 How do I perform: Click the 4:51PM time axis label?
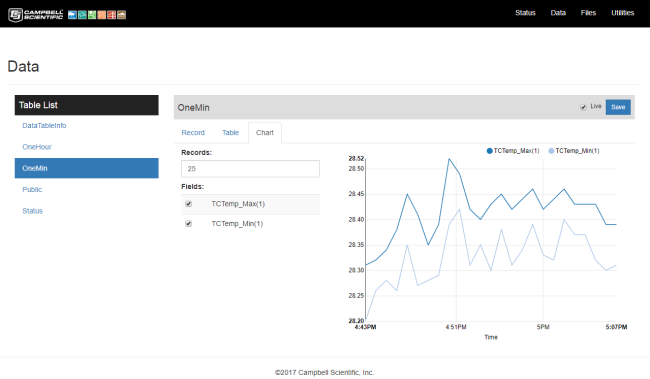456,327
